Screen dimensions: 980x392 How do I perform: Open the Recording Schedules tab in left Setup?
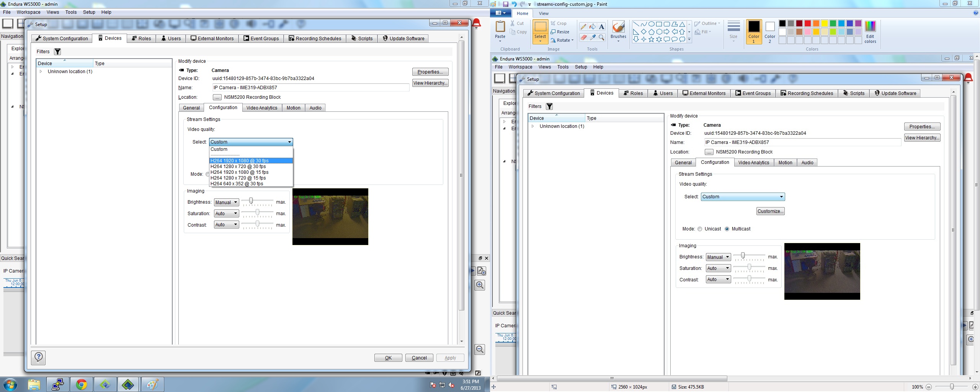[315, 39]
